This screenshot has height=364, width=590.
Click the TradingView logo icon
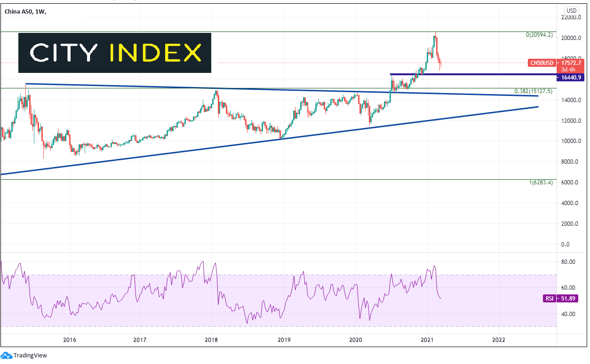point(7,355)
